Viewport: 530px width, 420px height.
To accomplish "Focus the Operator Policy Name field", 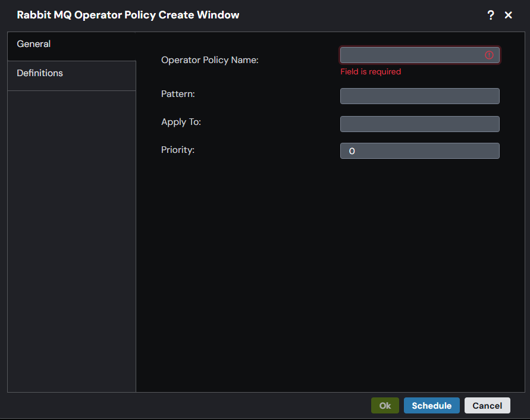I will click(420, 55).
